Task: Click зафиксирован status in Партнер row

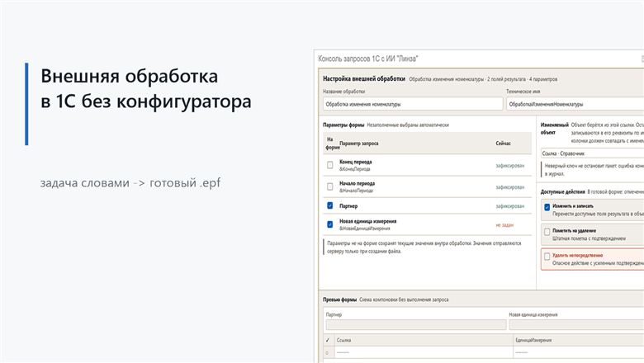Action: click(509, 206)
